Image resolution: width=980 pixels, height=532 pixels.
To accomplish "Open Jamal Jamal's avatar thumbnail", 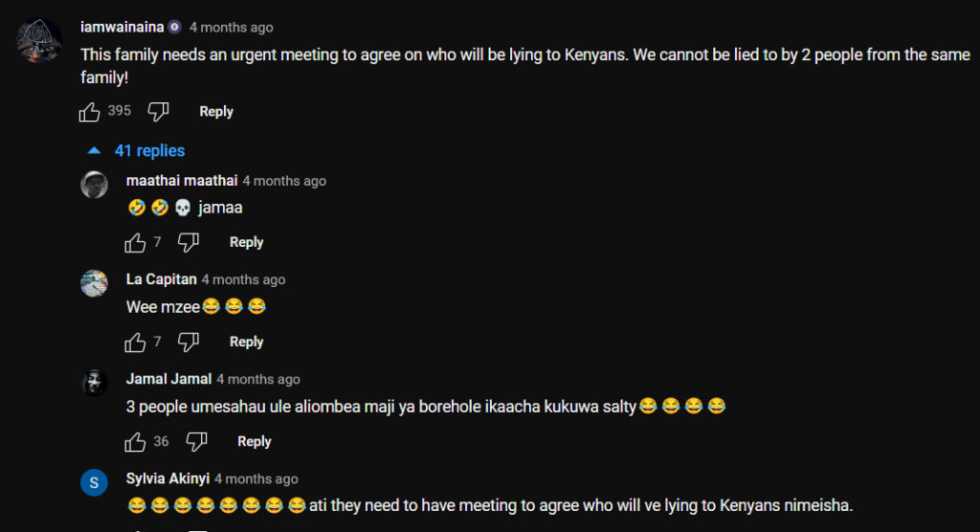I will point(95,383).
